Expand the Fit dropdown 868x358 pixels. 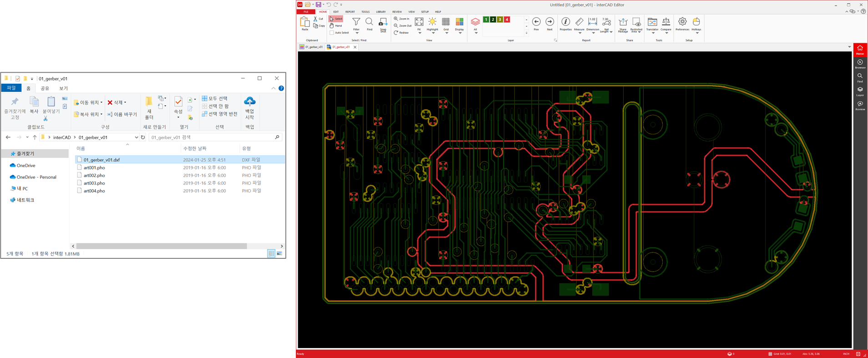(419, 33)
